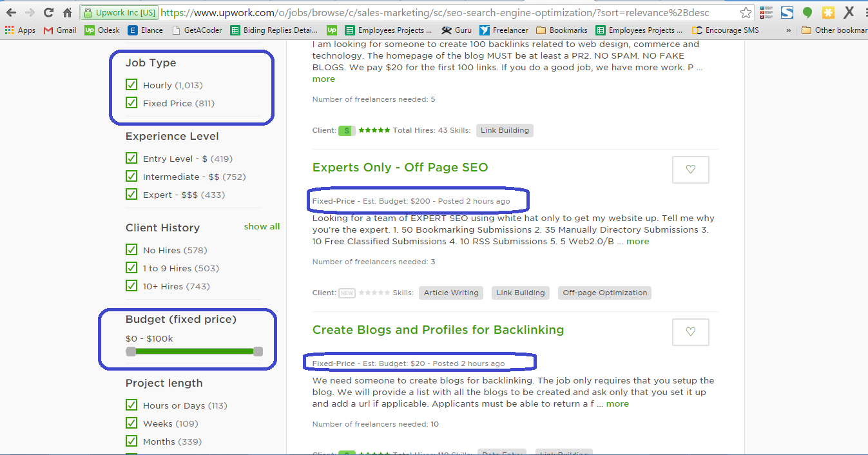Viewport: 868px width, 455px height.
Task: Expand Client History with show all
Action: (262, 227)
